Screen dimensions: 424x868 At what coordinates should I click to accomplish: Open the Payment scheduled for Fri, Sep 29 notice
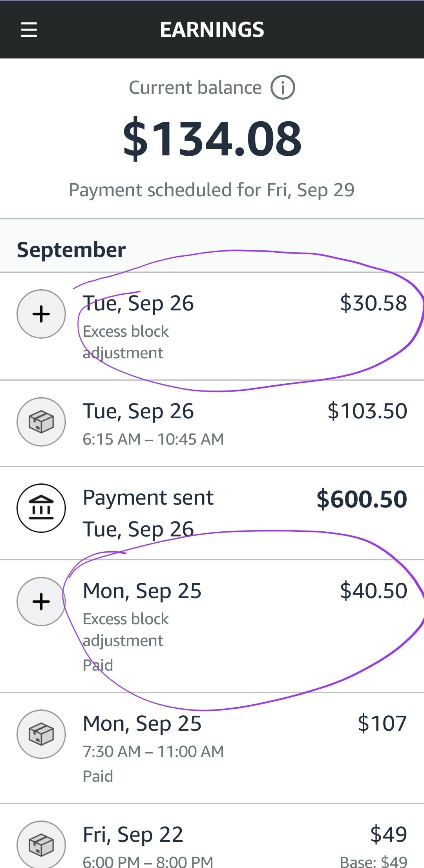212,190
